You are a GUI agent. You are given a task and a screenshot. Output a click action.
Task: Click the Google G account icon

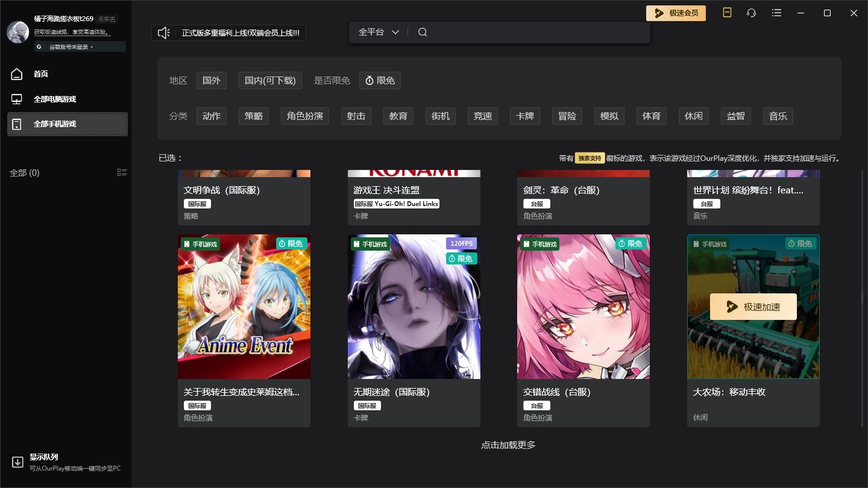(x=39, y=47)
